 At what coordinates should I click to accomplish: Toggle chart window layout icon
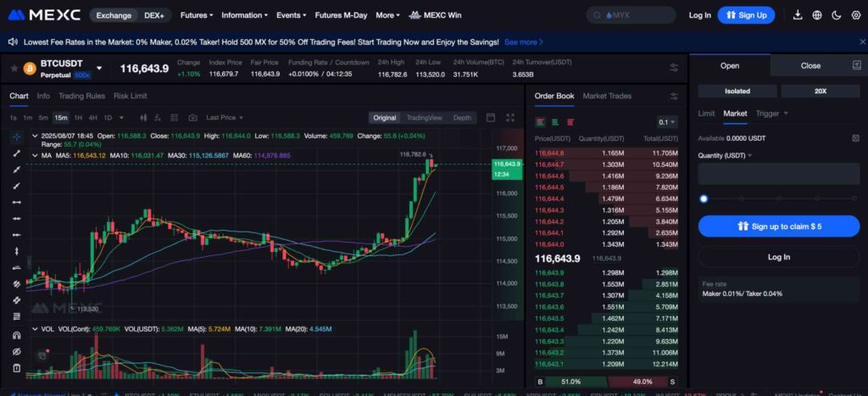click(491, 117)
